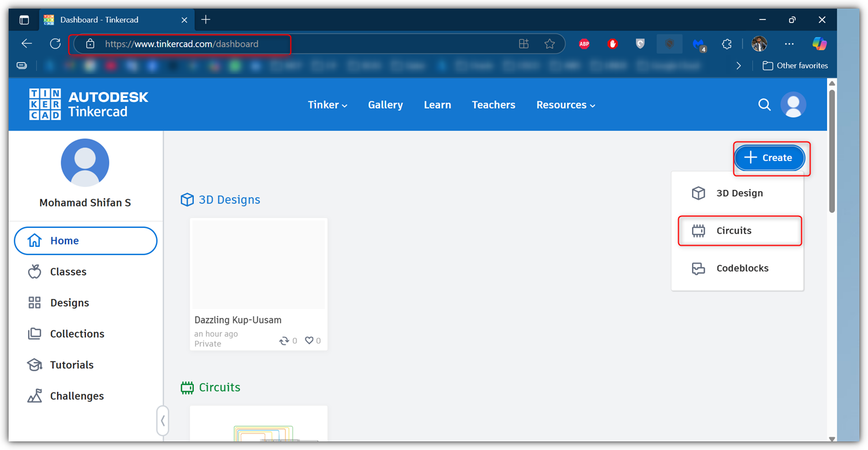This screenshot has height=450, width=868.
Task: Open the ABP Adblock Plus extension
Action: 584,44
